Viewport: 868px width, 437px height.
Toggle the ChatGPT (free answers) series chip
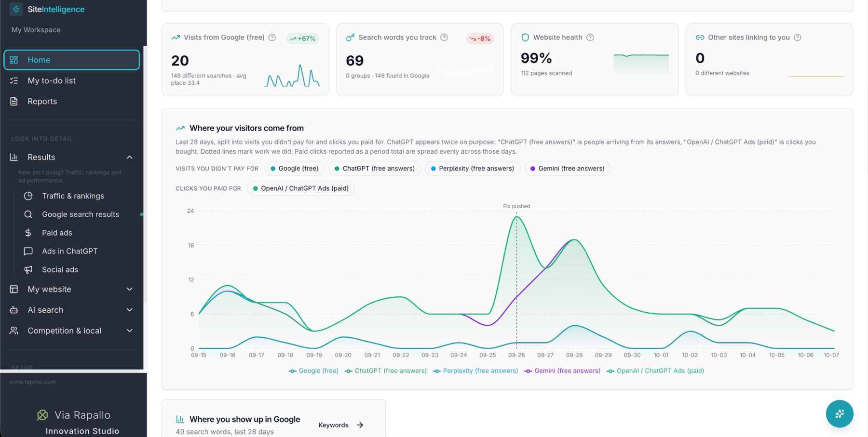(375, 168)
